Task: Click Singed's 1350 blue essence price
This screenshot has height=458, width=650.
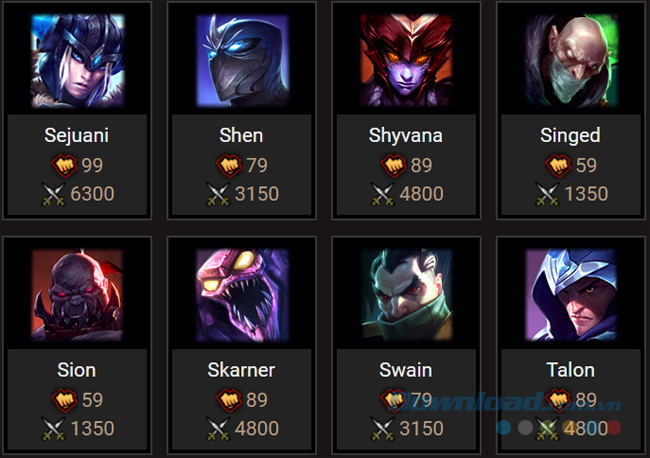Action: 586,194
